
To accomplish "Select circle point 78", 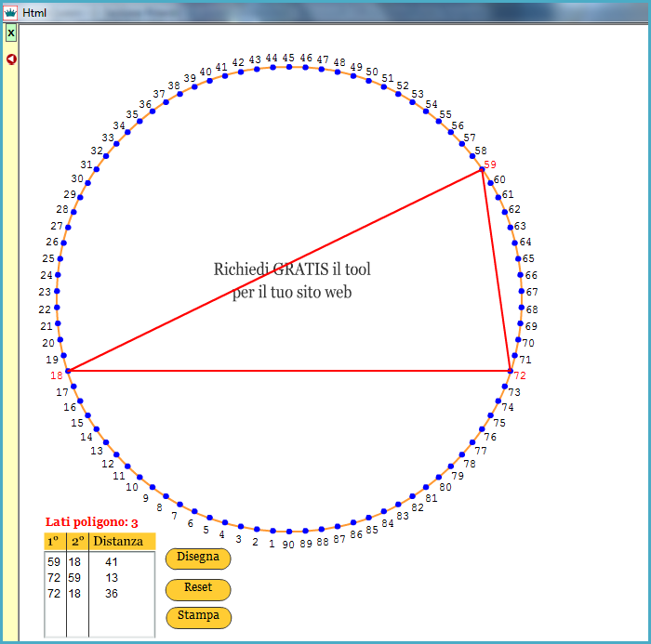I will click(461, 454).
